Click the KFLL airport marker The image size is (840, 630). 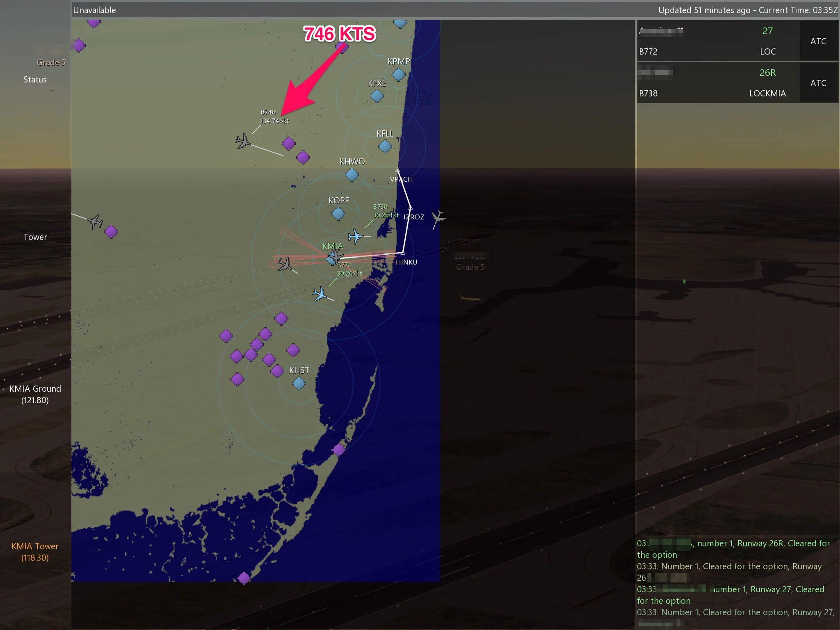coord(385,146)
